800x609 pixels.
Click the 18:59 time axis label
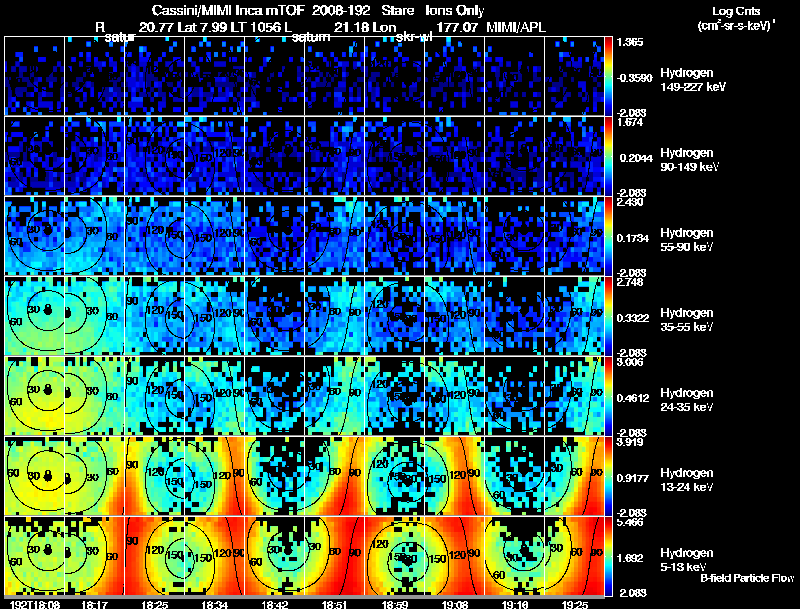394,604
